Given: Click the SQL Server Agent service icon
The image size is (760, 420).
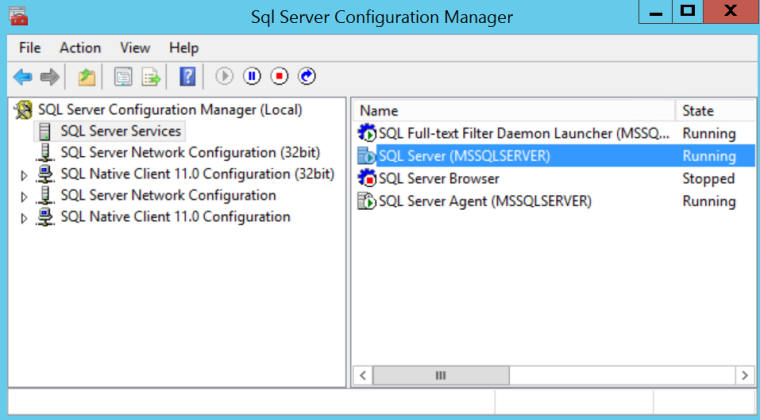Looking at the screenshot, I should coord(366,201).
